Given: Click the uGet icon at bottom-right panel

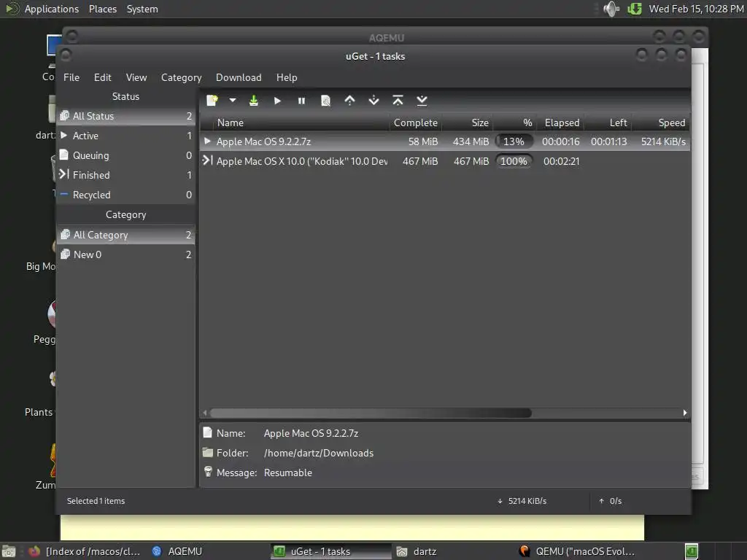Looking at the screenshot, I should pos(692,551).
